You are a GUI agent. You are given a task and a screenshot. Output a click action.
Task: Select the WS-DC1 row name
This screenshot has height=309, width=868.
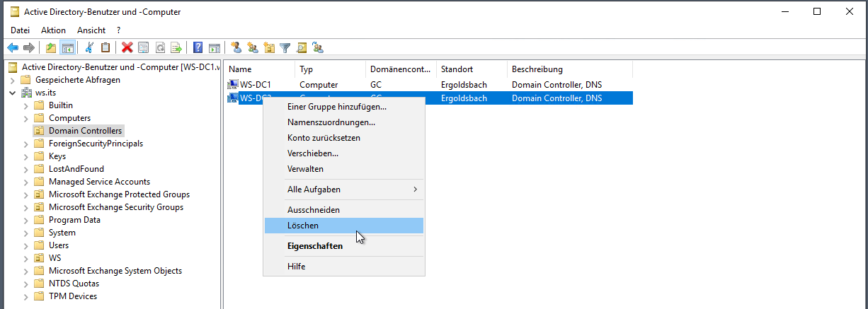[256, 85]
